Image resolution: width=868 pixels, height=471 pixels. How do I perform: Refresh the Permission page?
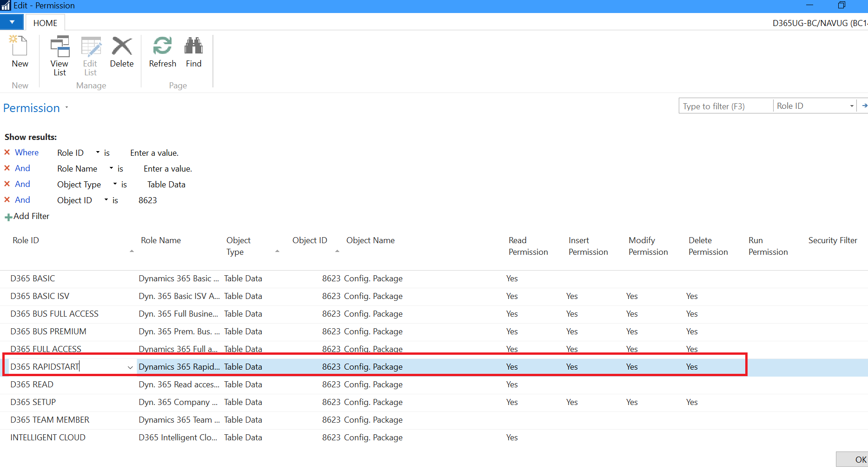(162, 52)
